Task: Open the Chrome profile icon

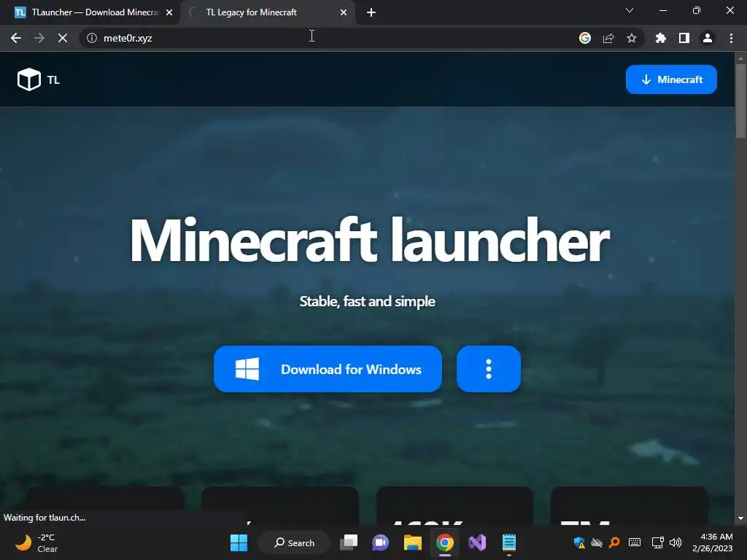Action: [x=708, y=38]
